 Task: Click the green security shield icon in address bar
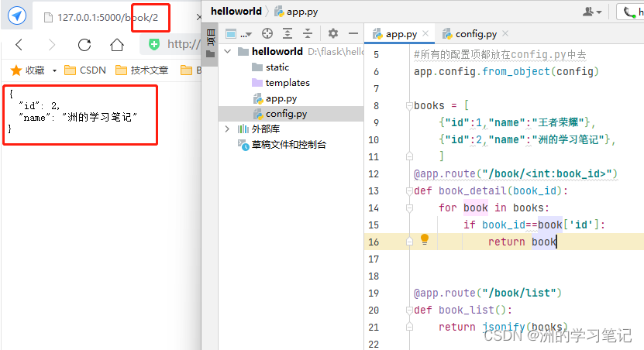[154, 44]
